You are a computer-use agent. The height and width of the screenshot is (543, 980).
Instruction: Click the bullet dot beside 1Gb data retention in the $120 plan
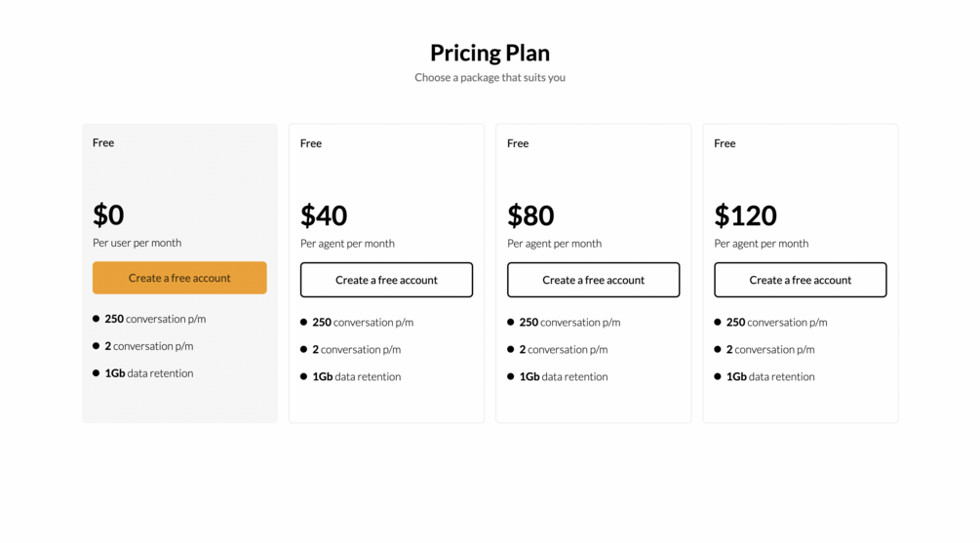(718, 376)
